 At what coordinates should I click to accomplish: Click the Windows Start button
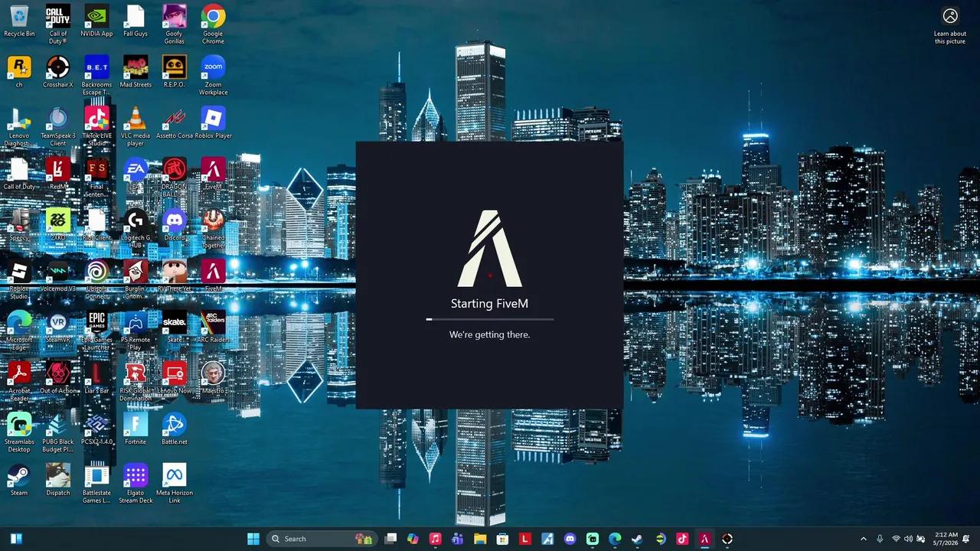(x=253, y=539)
